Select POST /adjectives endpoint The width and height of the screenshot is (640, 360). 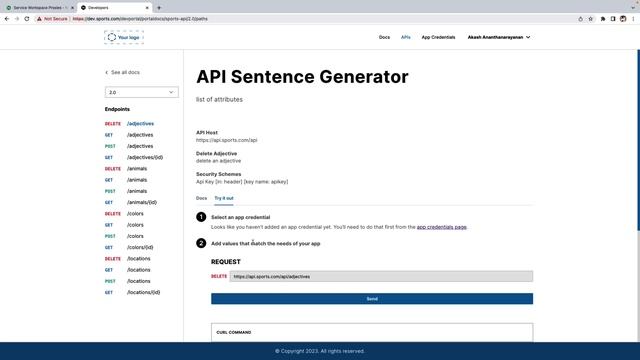pyautogui.click(x=129, y=146)
